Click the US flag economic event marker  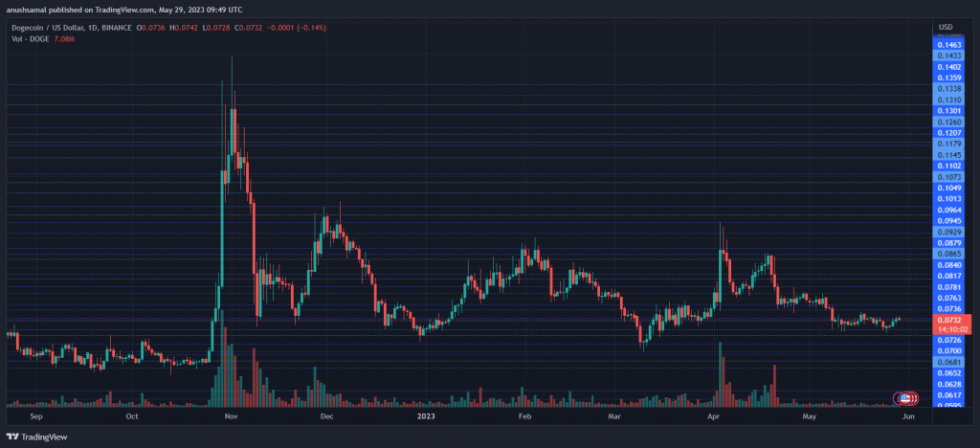(905, 397)
